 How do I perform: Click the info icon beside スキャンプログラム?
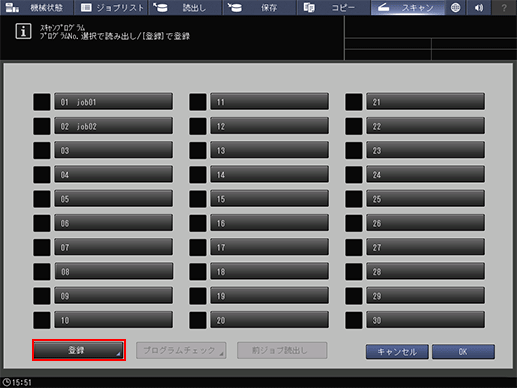click(x=23, y=32)
